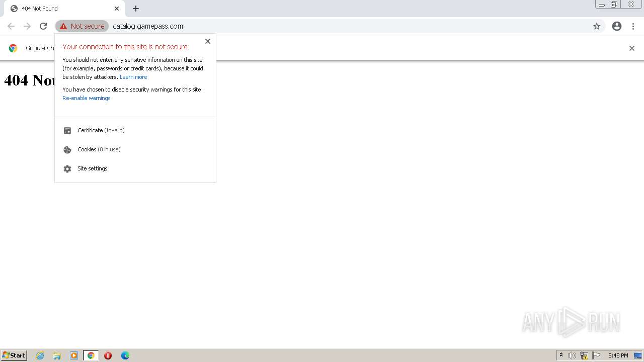Screen dimensions: 644x362
Task: Click the address bar URL catalog.gamepass.com
Action: tap(148, 26)
